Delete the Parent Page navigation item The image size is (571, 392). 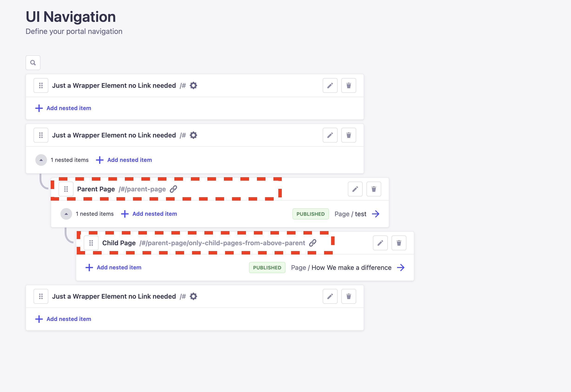tap(374, 189)
